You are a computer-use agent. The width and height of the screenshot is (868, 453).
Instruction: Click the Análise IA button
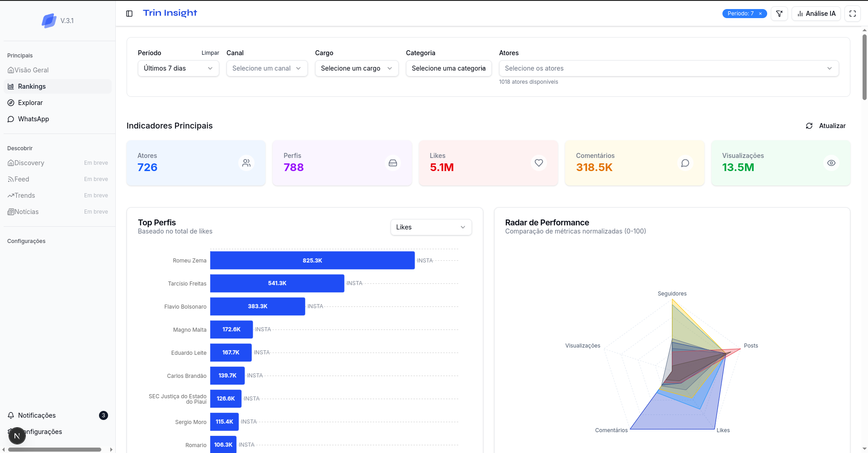pyautogui.click(x=816, y=14)
